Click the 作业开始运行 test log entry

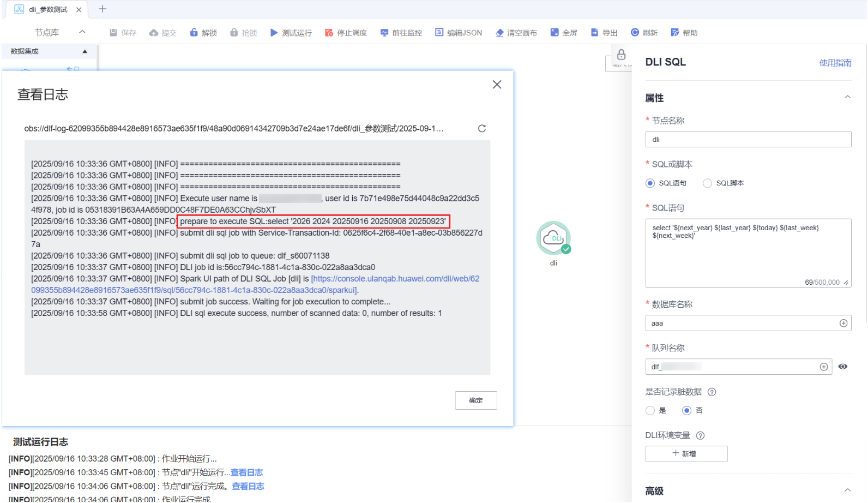112,459
